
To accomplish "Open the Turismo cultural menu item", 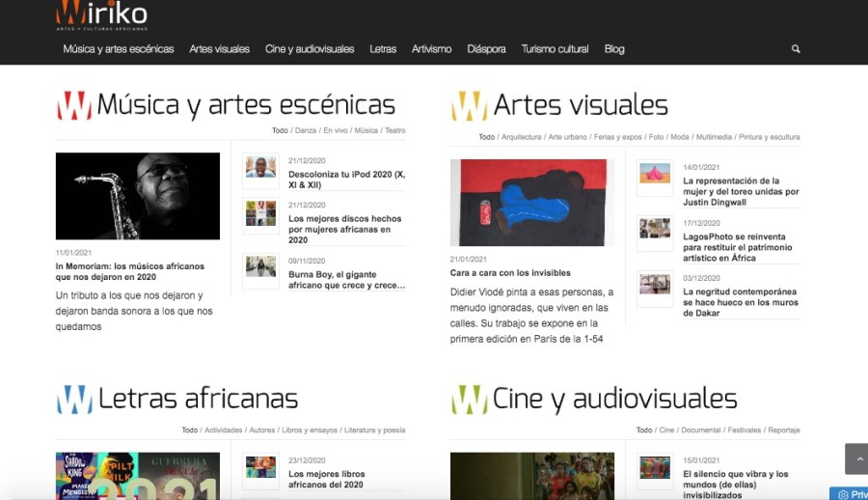I will (x=555, y=49).
